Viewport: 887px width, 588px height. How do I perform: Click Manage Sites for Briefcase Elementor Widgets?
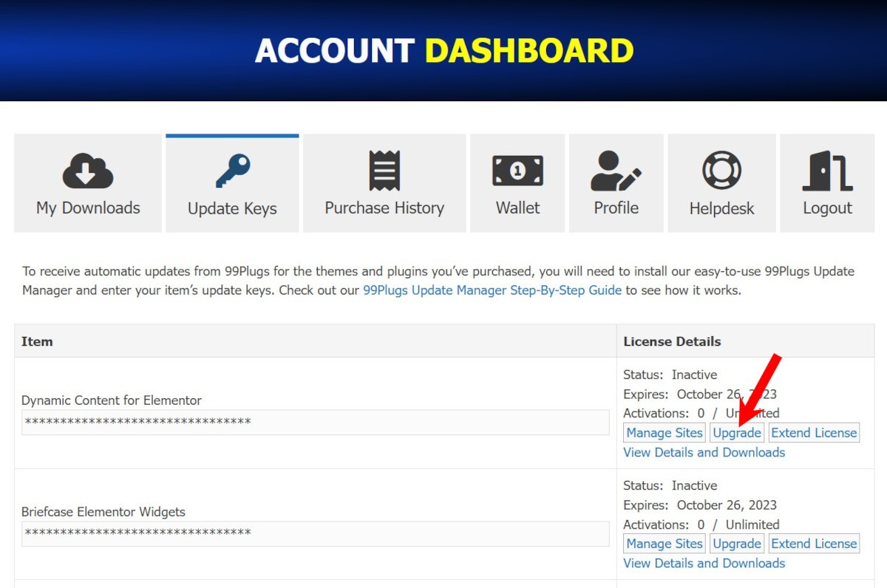pos(665,544)
